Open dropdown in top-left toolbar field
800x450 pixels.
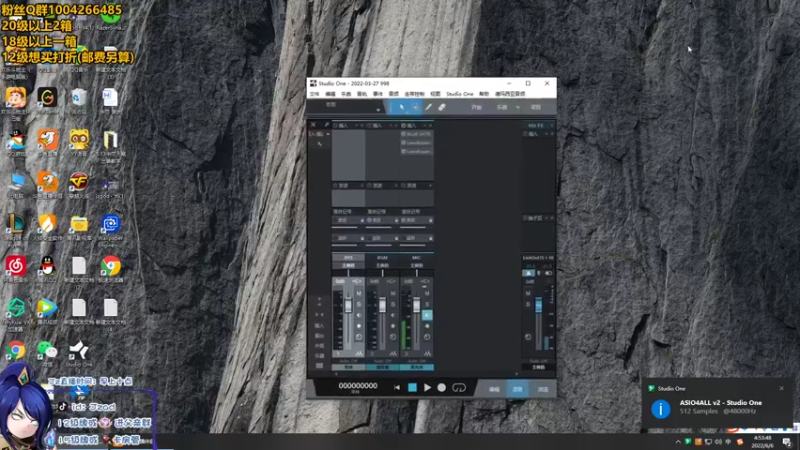pyautogui.click(x=378, y=110)
